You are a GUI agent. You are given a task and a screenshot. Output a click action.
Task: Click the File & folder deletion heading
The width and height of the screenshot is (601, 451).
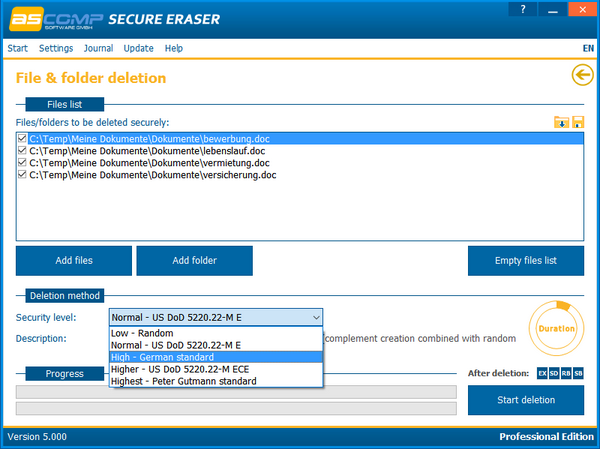[91, 78]
